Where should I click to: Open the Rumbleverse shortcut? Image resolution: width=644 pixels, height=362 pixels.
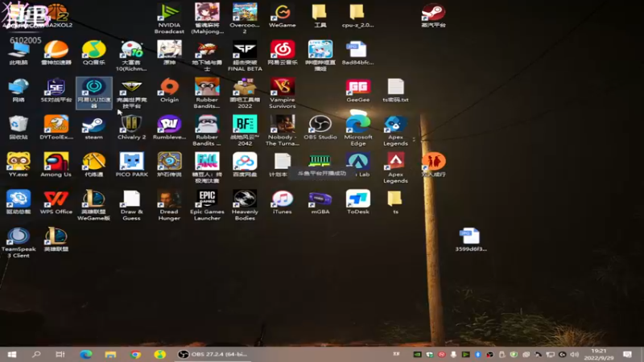tap(169, 128)
